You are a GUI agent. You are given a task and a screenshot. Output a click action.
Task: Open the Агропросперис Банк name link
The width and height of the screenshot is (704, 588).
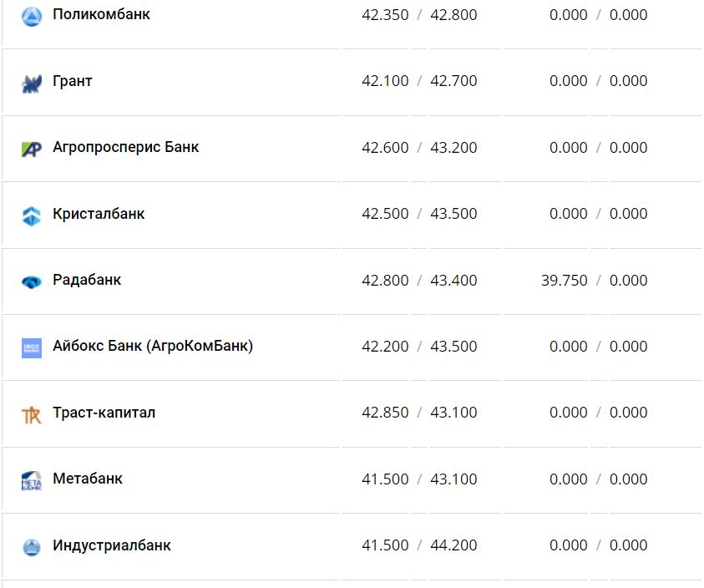tap(125, 147)
